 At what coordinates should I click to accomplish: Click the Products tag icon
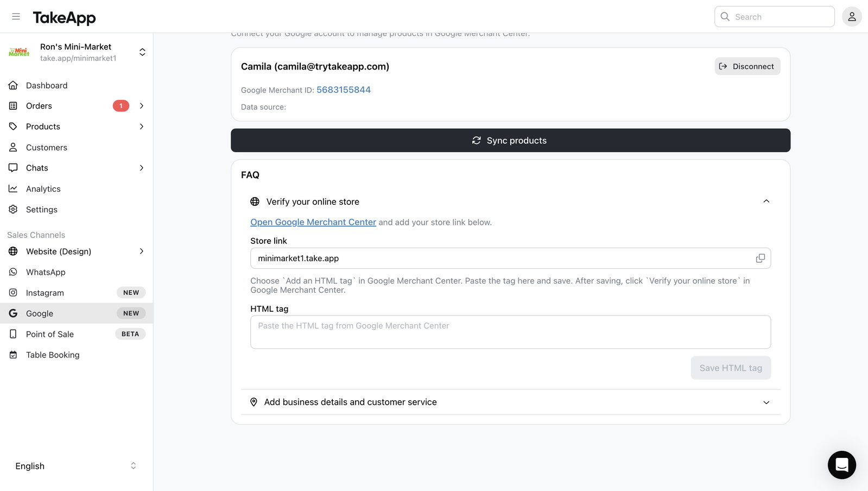[x=13, y=127]
